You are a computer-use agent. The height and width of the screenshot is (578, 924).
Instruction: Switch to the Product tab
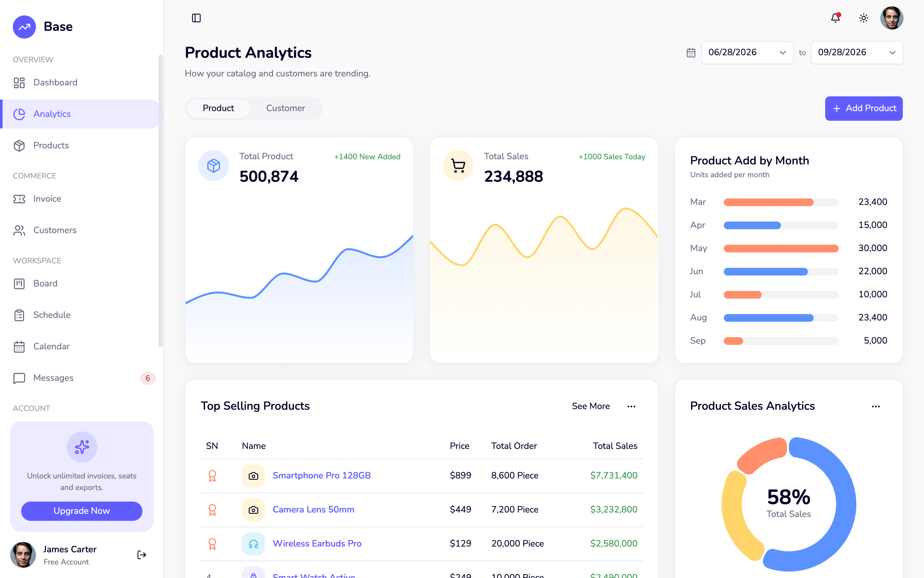(x=218, y=109)
